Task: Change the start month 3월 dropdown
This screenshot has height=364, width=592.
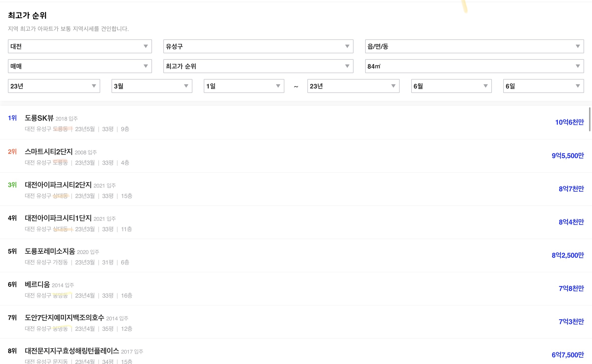Action: (x=152, y=86)
